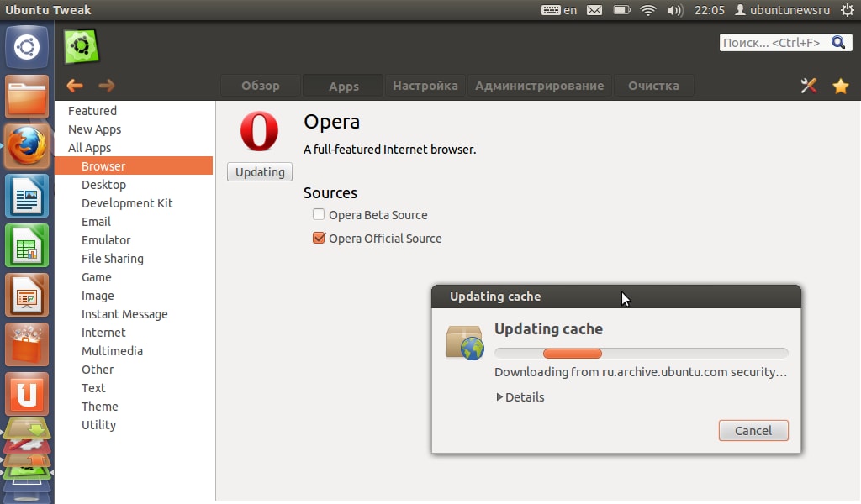Expand the Details section
The width and height of the screenshot is (861, 504).
[x=520, y=397]
